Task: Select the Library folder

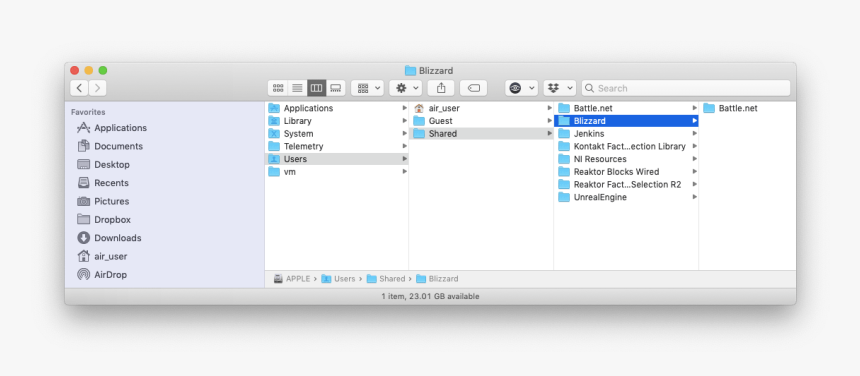Action: pyautogui.click(x=337, y=121)
